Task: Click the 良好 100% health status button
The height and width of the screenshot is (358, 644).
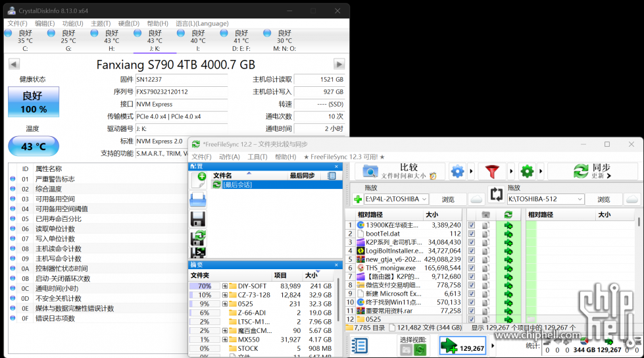Action: [34, 102]
